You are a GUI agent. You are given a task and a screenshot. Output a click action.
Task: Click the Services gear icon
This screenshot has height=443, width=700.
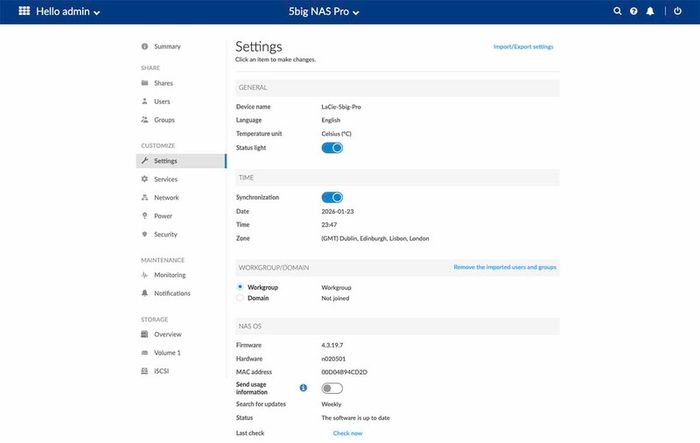(x=145, y=179)
